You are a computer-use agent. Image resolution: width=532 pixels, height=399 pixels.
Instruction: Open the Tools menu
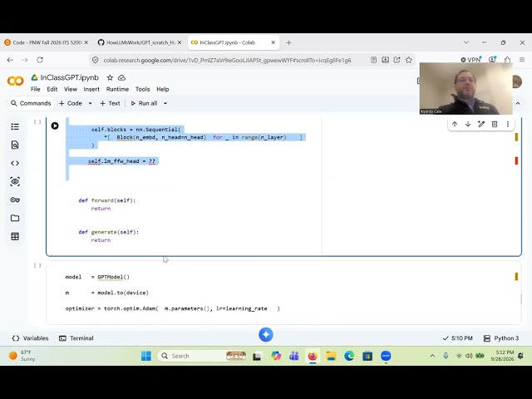(142, 89)
